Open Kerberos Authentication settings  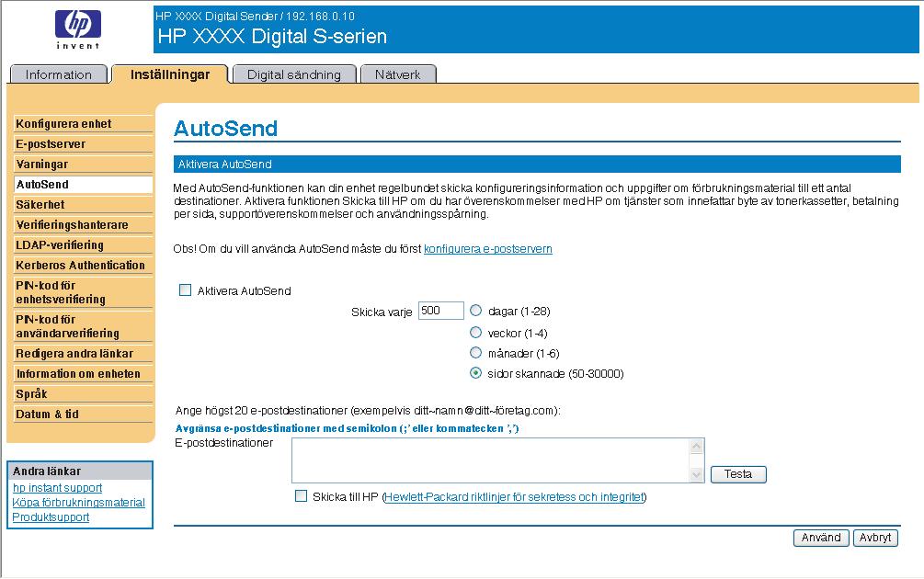pyautogui.click(x=83, y=265)
